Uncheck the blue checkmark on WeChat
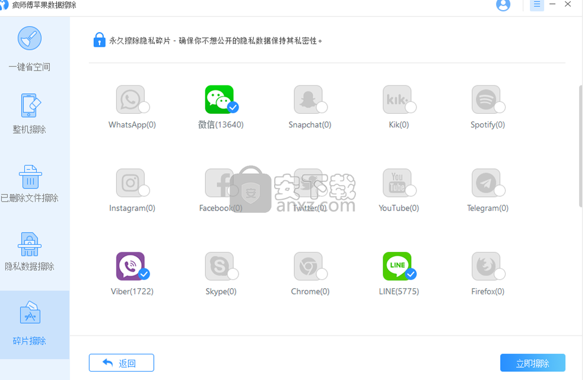Image resolution: width=588 pixels, height=380 pixels. [233, 107]
